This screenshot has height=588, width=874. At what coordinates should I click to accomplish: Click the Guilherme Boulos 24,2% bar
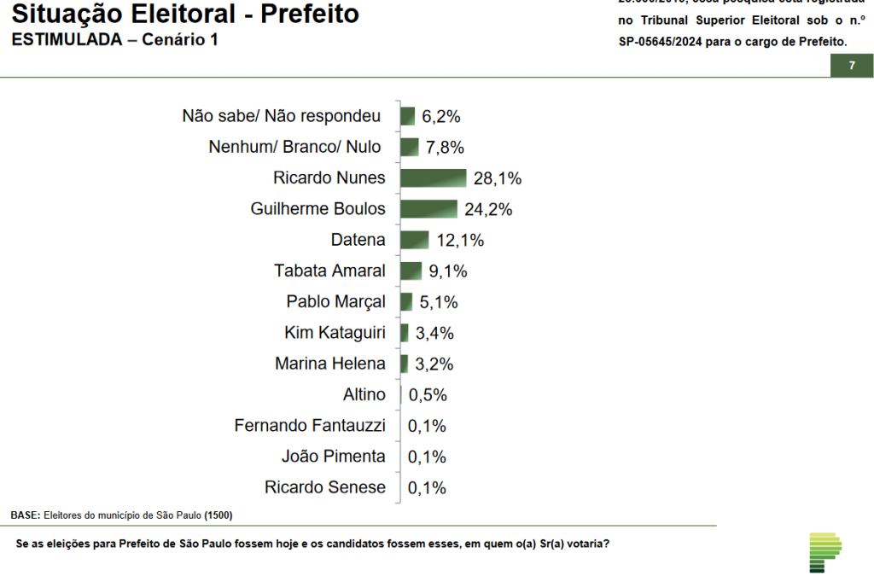click(428, 209)
